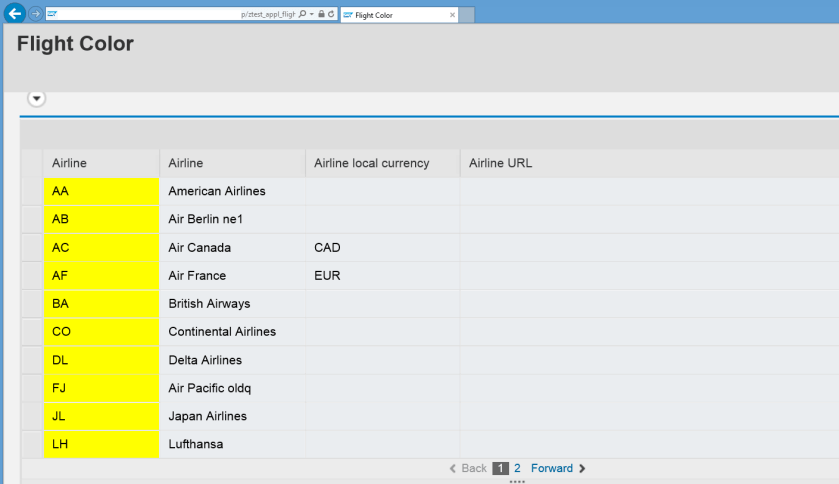Open the address bar autocomplete dropdown arrow
The image size is (839, 484).
click(x=311, y=14)
